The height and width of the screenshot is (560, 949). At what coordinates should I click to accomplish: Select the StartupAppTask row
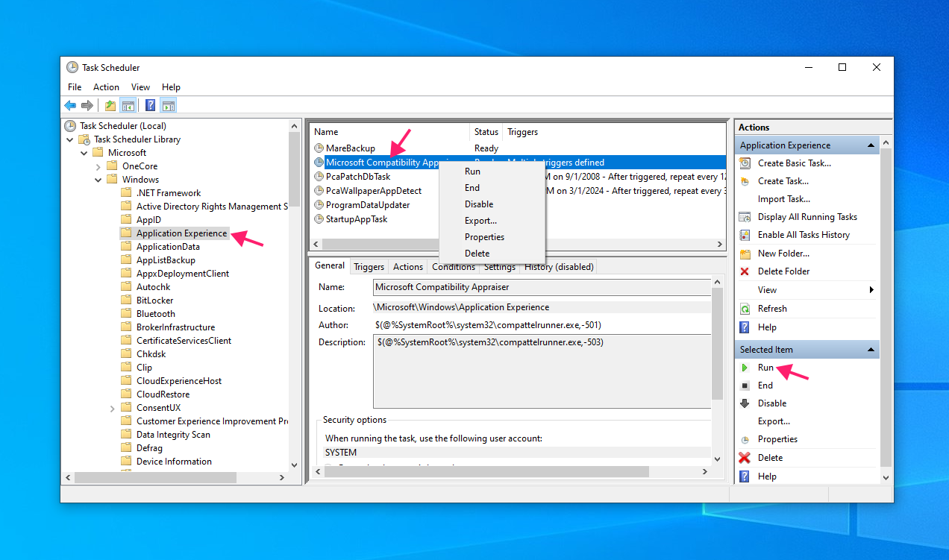point(357,219)
